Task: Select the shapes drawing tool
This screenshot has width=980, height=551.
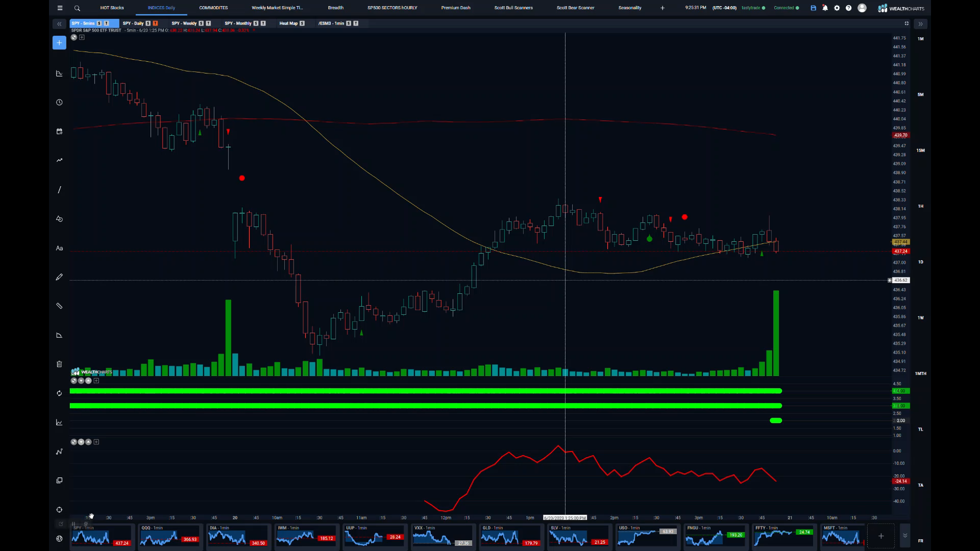Action: pos(59,219)
